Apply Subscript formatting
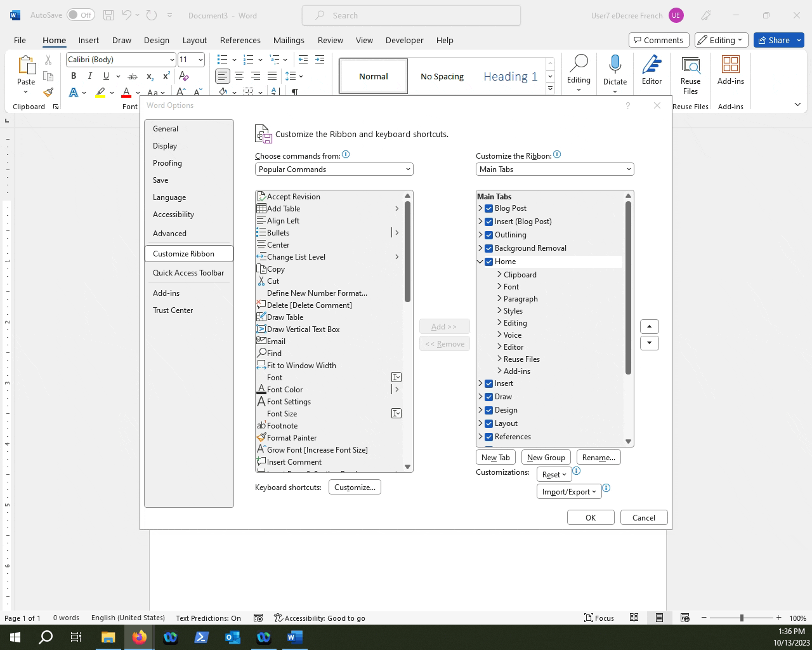 150,77
